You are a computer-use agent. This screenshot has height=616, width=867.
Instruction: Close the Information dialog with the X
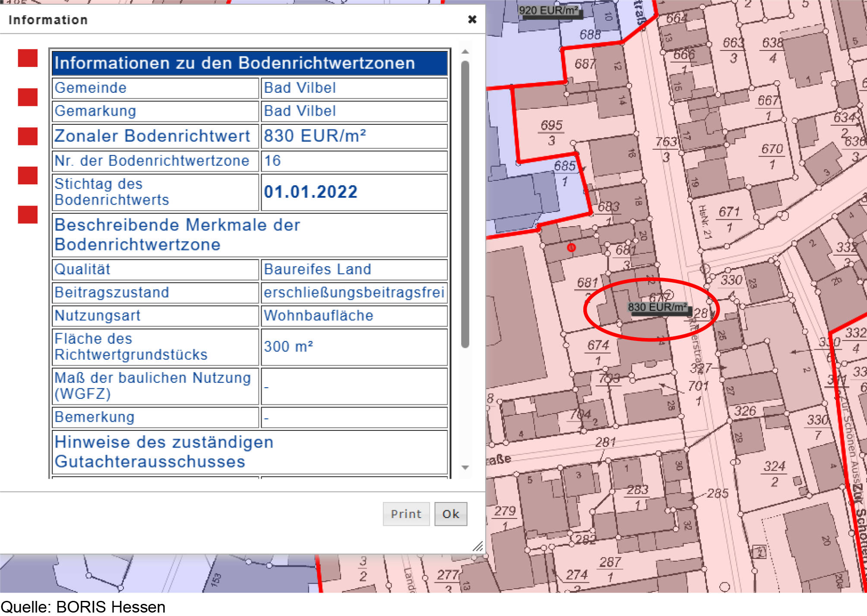(472, 19)
